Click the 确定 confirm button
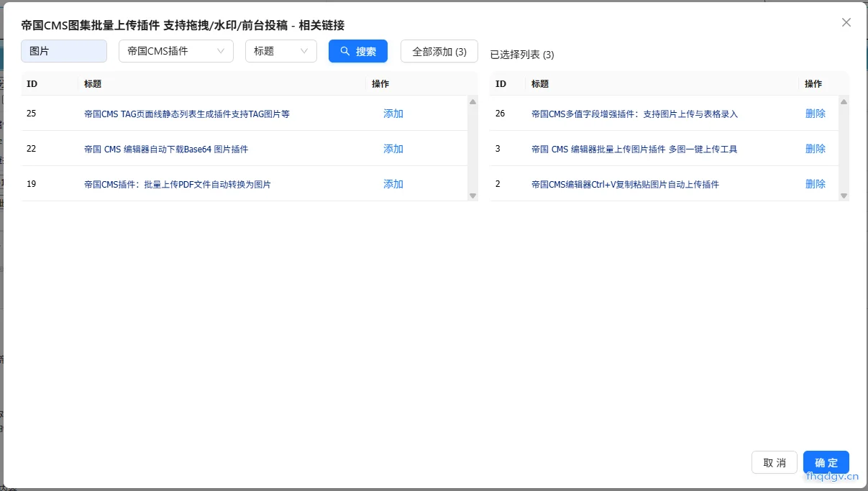868x491 pixels. 826,462
